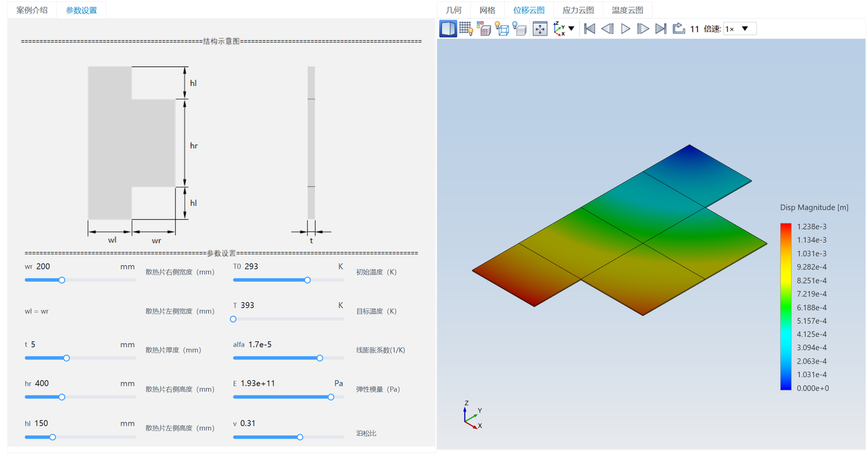Viewport: 868px width, 456px height.
Task: Click the 弹性模量（Pa） label
Action: pos(378,389)
